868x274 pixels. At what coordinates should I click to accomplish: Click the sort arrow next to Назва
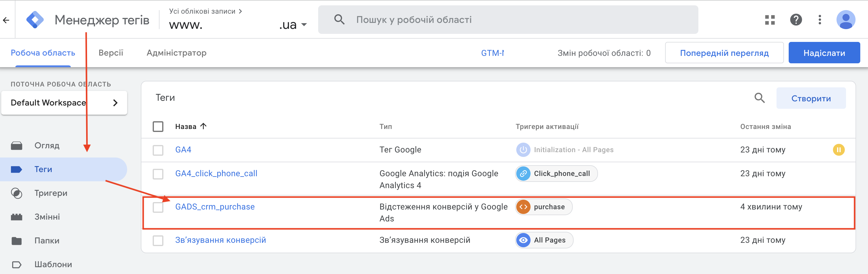tap(203, 126)
